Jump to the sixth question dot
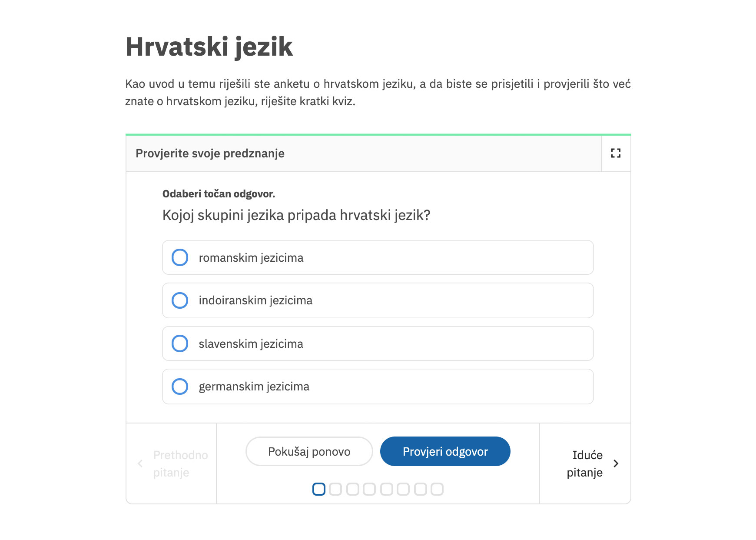Screen dimensions: 756x540 403,489
